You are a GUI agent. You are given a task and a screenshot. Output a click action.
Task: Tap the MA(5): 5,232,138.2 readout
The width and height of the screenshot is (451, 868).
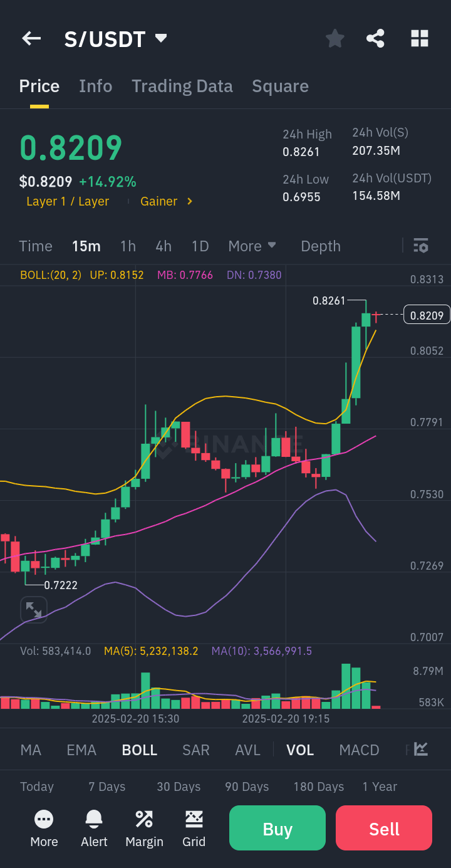pos(151,651)
